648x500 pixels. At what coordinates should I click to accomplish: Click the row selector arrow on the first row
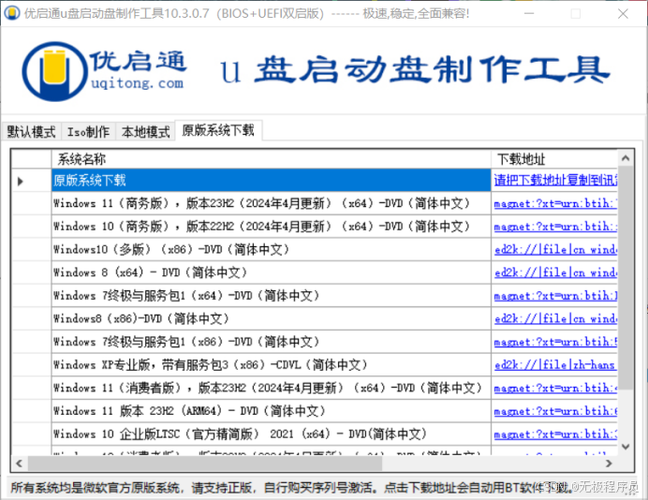click(x=21, y=181)
